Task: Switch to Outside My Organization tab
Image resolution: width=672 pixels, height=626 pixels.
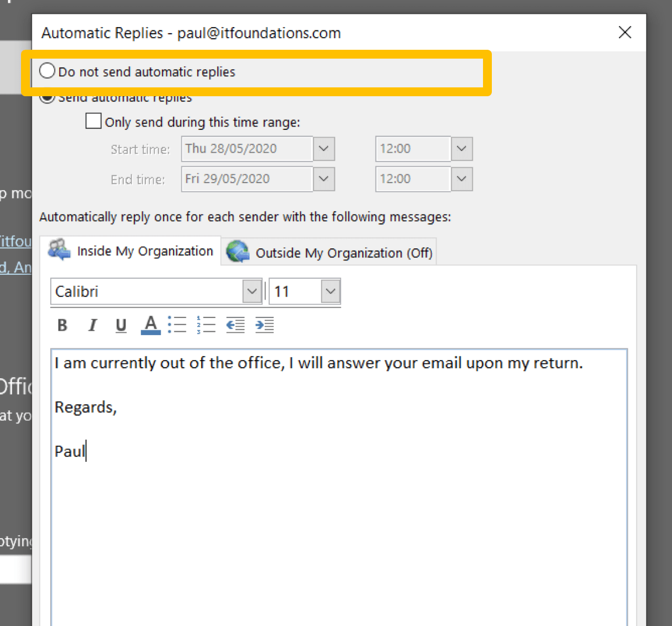Action: [329, 253]
